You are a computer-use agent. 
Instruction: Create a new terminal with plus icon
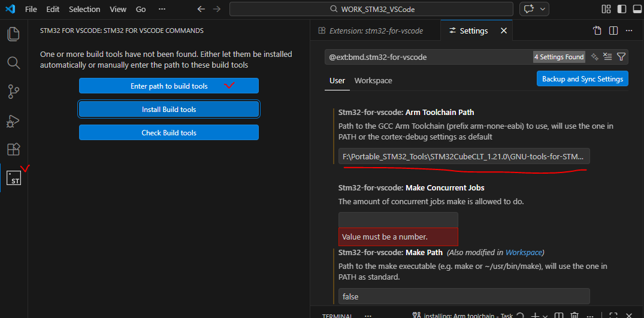(x=535, y=316)
